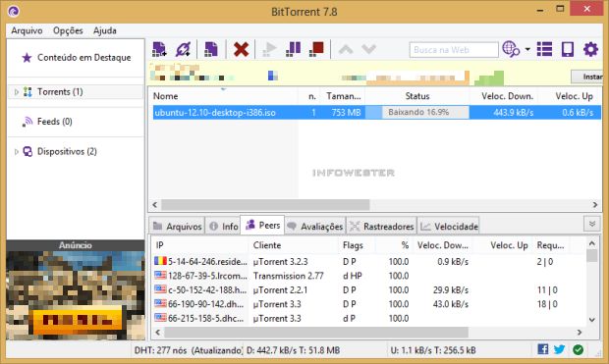This screenshot has height=364, width=609.
Task: Switch to the Peers tab
Action: (262, 225)
